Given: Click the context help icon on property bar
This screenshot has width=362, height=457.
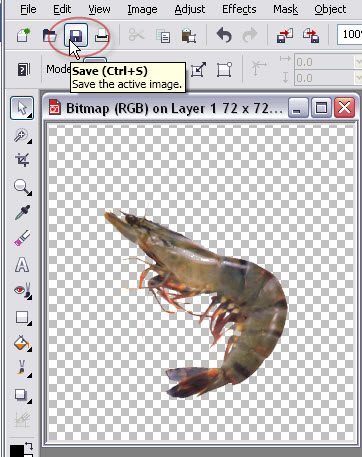Looking at the screenshot, I should click(x=23, y=70).
